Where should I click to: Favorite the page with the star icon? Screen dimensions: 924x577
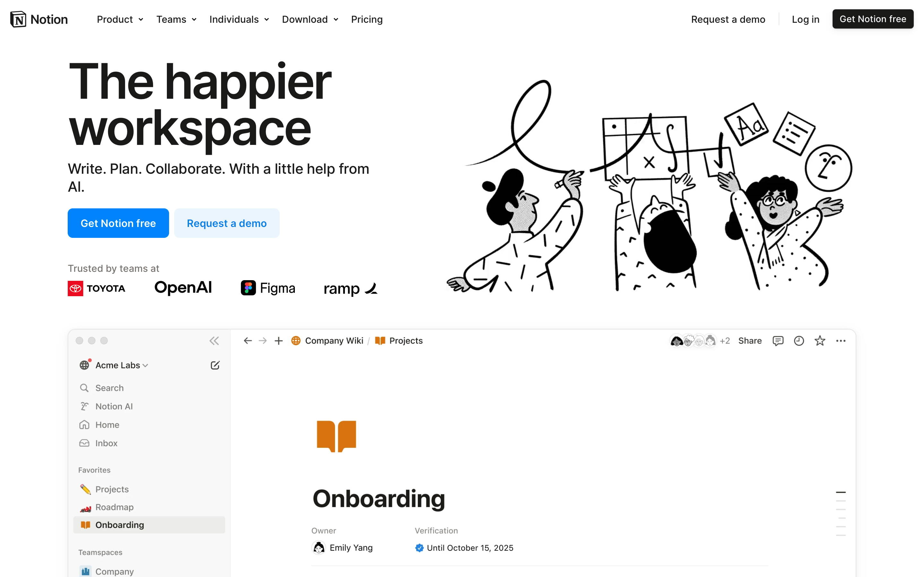coord(820,341)
